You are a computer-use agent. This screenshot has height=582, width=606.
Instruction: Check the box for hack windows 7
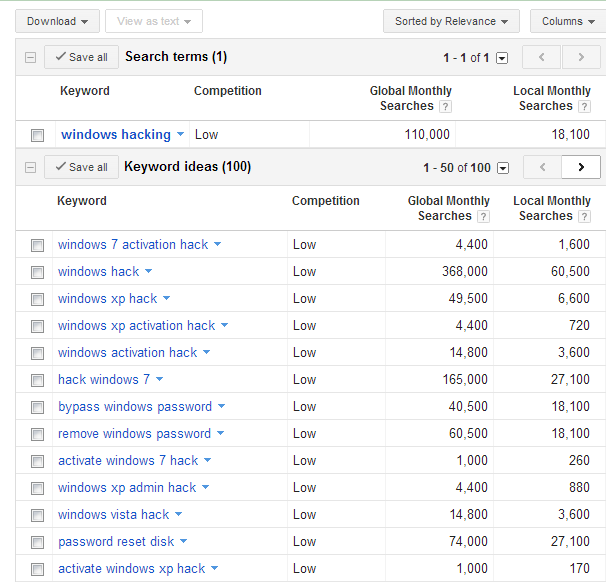click(x=37, y=380)
